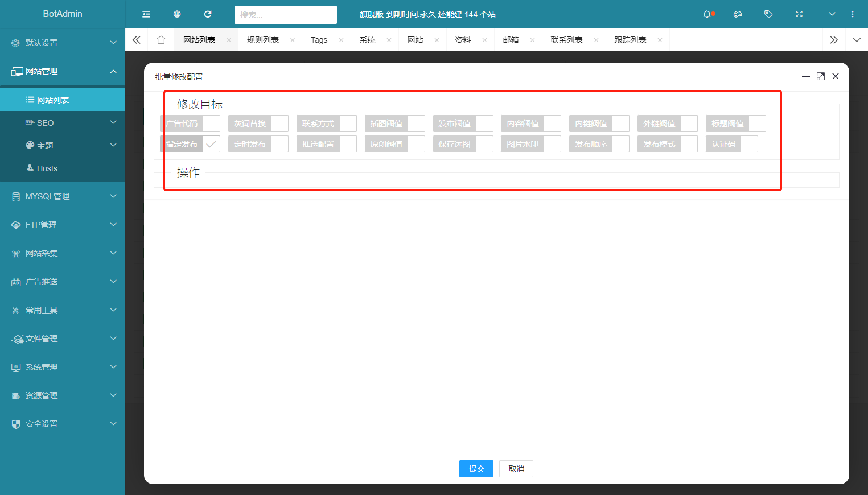Click the home tab icon

[x=161, y=40]
